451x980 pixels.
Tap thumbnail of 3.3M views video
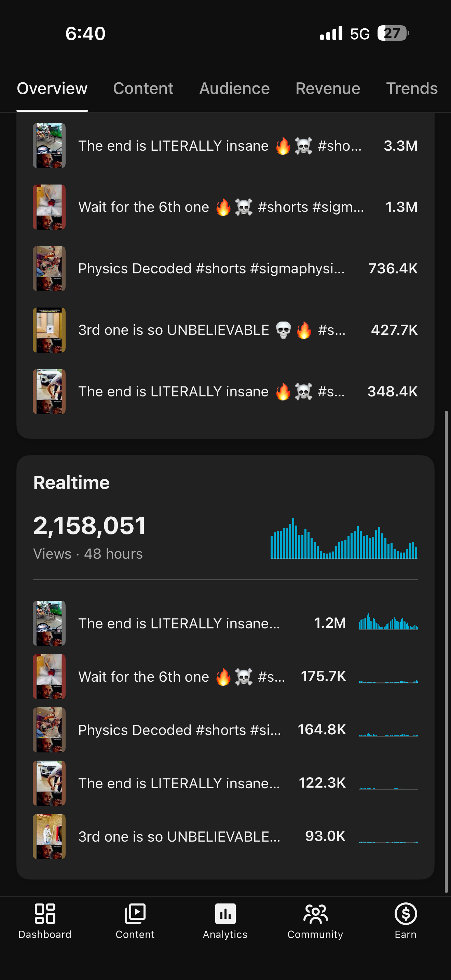click(49, 146)
